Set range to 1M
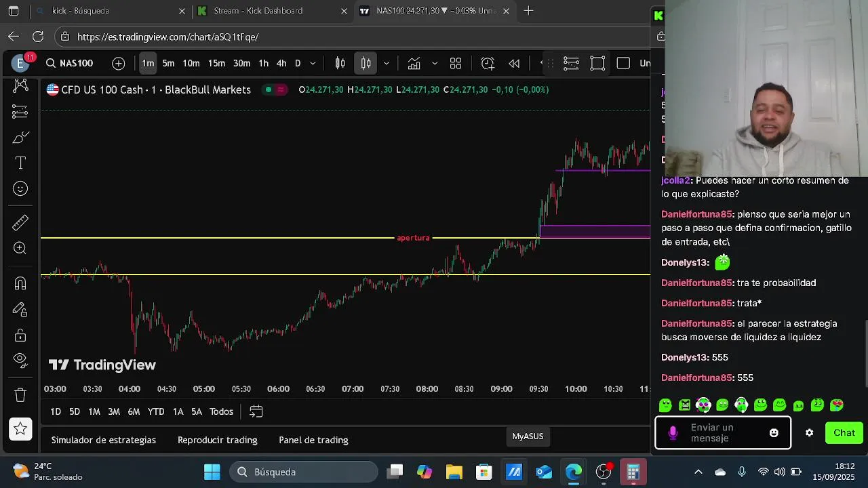Image resolution: width=868 pixels, height=488 pixels. 94,411
